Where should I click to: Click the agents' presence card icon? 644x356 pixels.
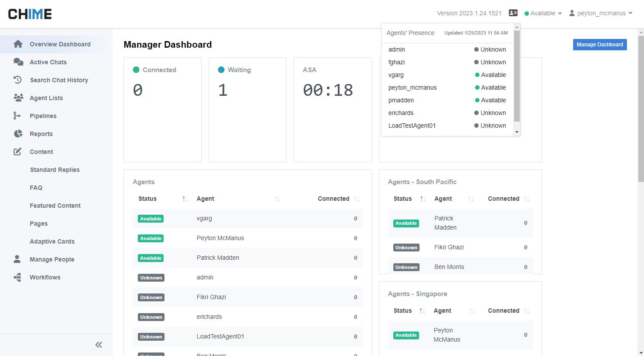pos(513,13)
